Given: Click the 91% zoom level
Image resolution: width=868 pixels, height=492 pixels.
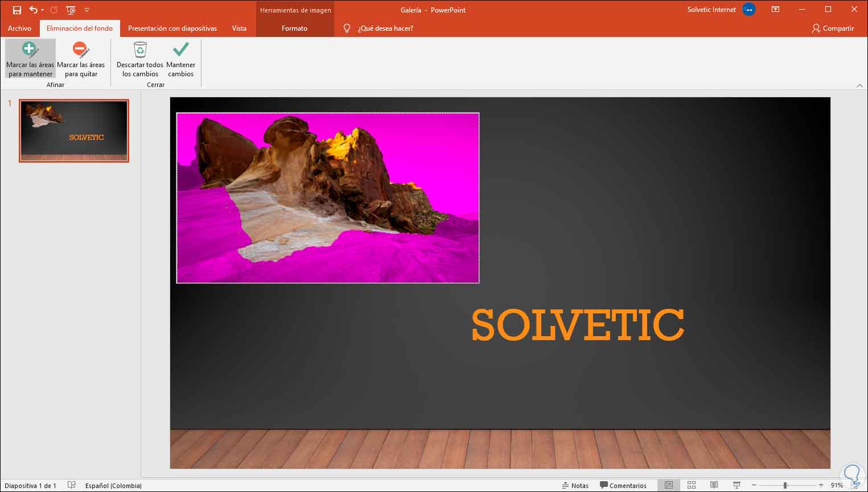Looking at the screenshot, I should click(x=837, y=485).
